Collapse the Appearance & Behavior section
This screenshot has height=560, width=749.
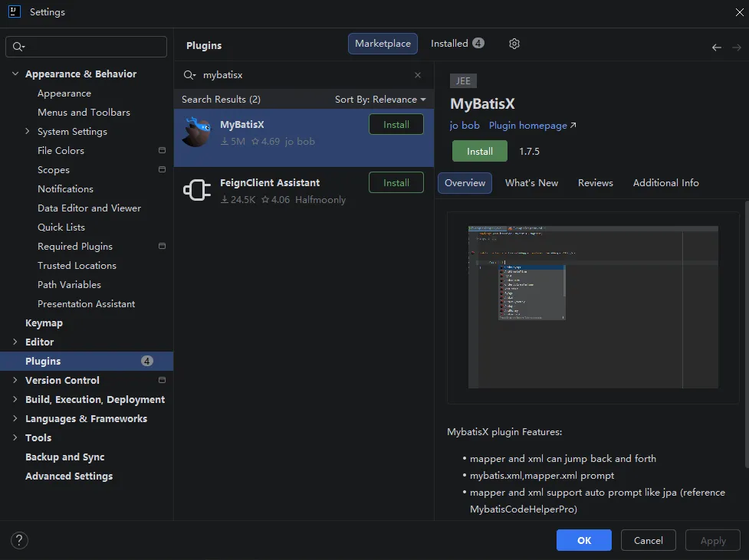coord(15,74)
